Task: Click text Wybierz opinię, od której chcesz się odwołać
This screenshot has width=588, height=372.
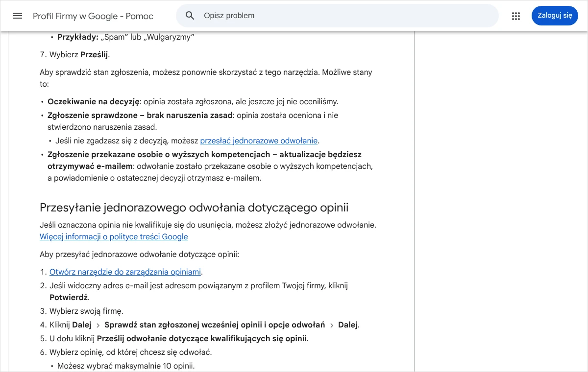Action: (x=131, y=352)
